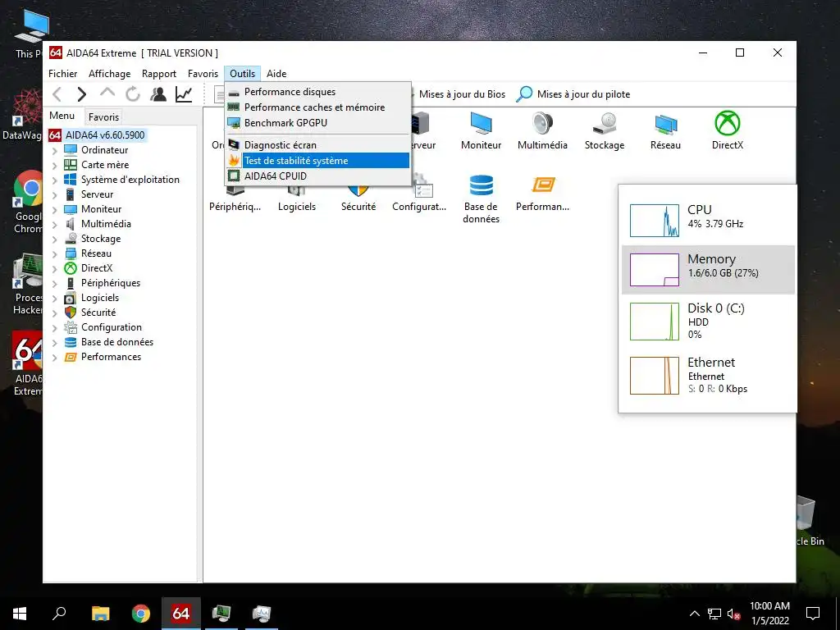Open the Configurat... category icon
This screenshot has width=840, height=630.
click(419, 194)
